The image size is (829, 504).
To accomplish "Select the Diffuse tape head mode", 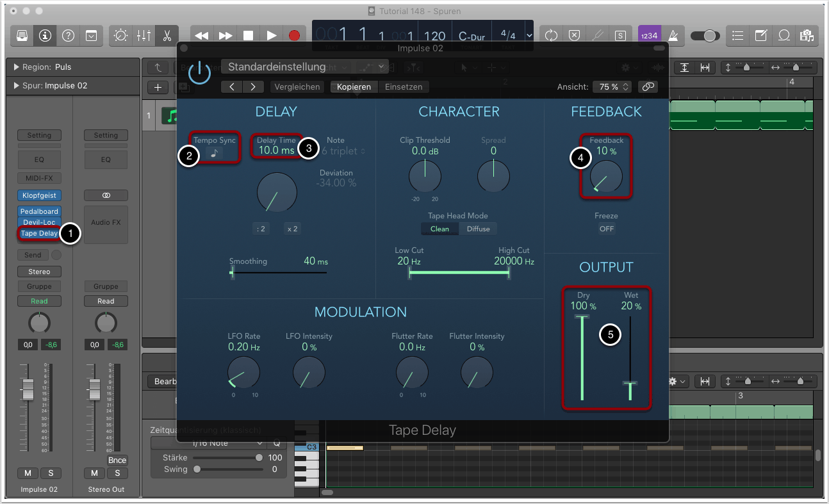I will click(478, 229).
